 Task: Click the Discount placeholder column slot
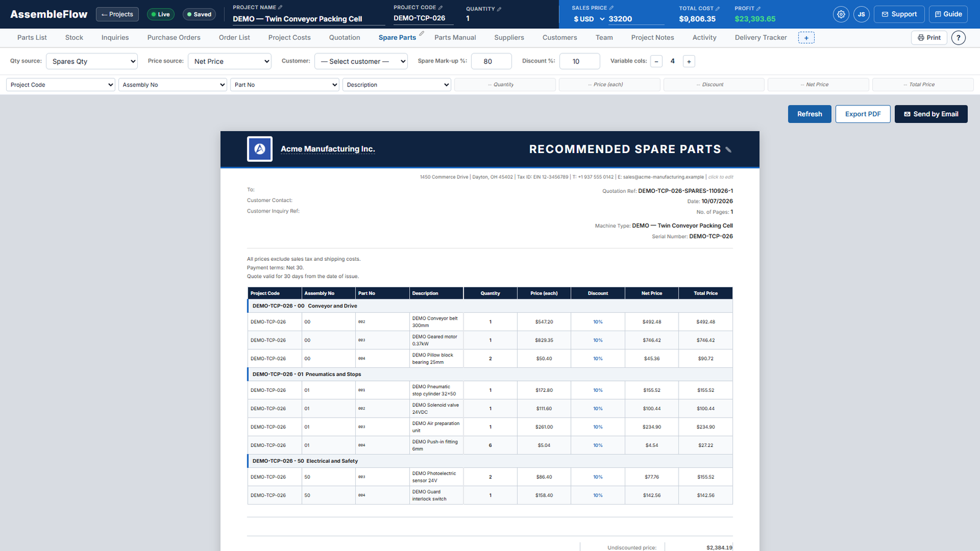tap(714, 84)
